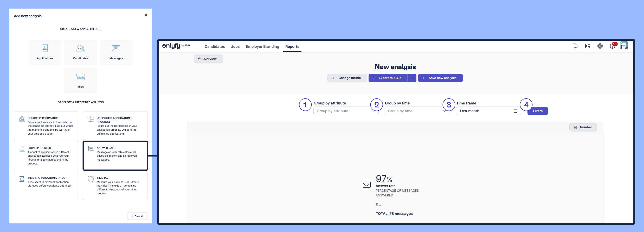Screen dimensions: 644x232
Task: Open the Time frame date field
Action: click(488, 111)
